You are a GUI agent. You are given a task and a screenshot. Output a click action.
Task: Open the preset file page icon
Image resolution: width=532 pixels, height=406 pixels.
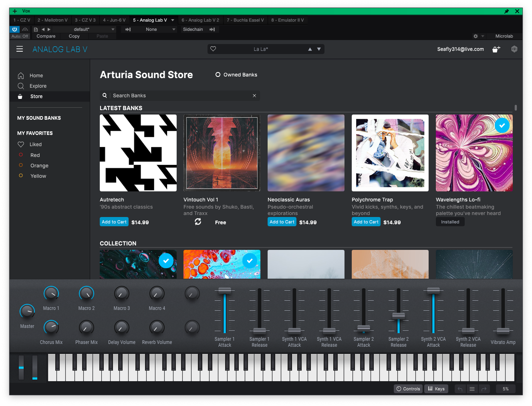[x=36, y=29]
